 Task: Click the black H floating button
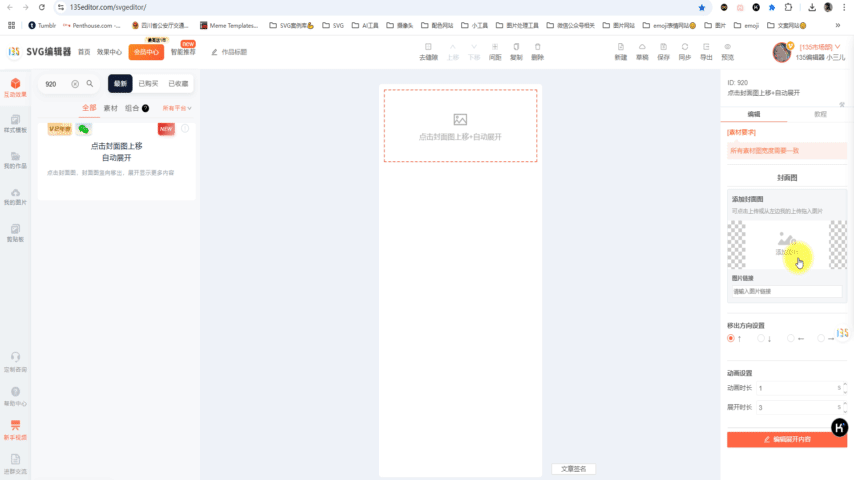point(839,427)
